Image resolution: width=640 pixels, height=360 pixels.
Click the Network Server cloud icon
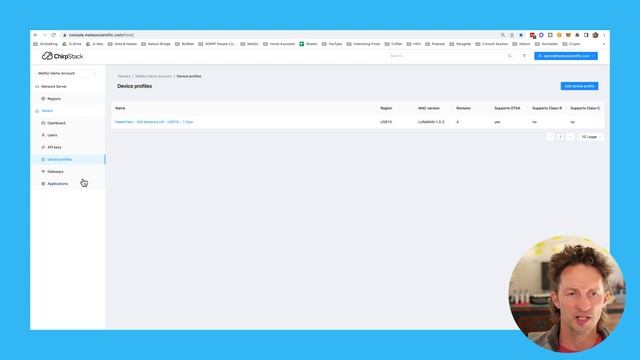[37, 87]
